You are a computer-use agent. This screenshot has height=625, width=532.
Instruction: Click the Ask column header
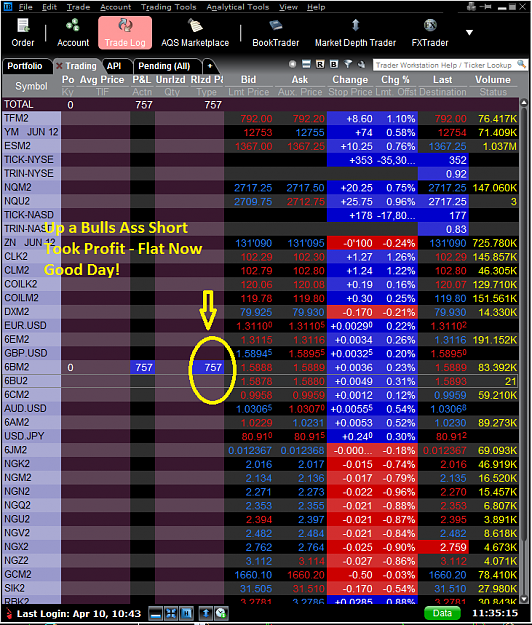tap(300, 80)
